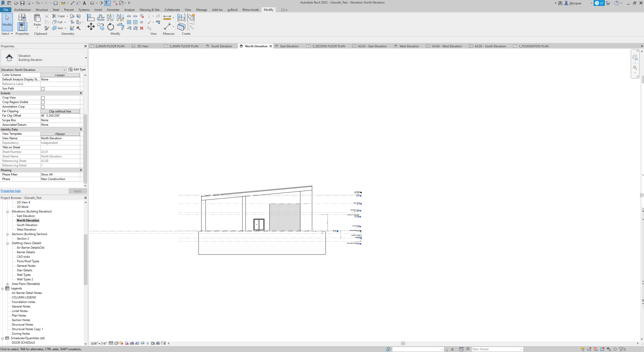
Task: Open the Properties help link
Action: click(x=11, y=191)
